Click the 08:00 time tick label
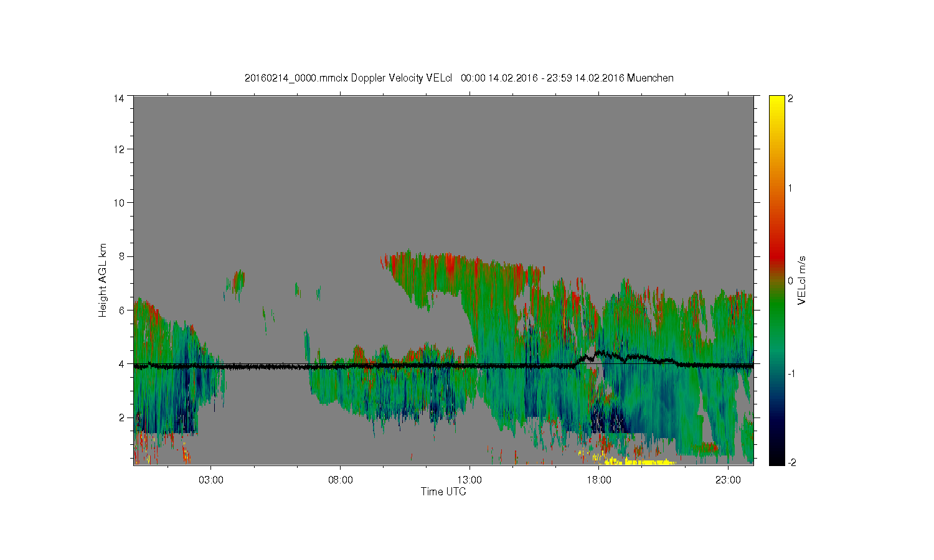 point(341,480)
